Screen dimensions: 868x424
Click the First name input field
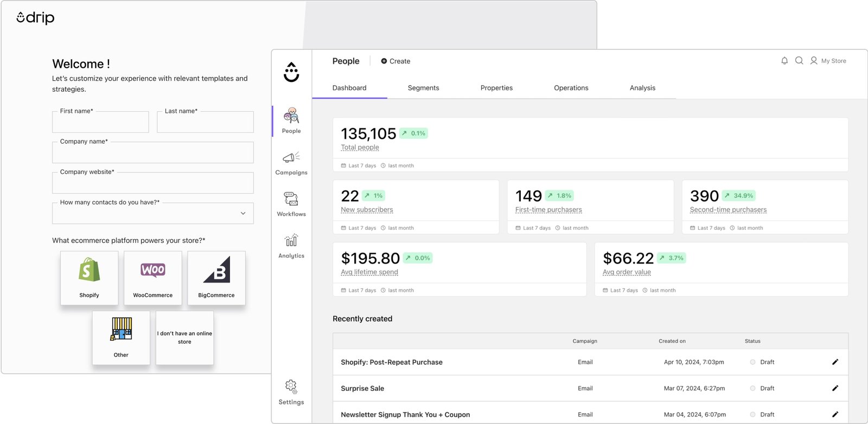(100, 123)
